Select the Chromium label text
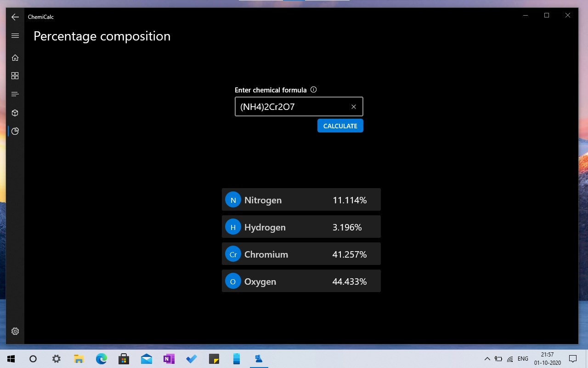Viewport: 588px width, 368px height. click(x=266, y=254)
